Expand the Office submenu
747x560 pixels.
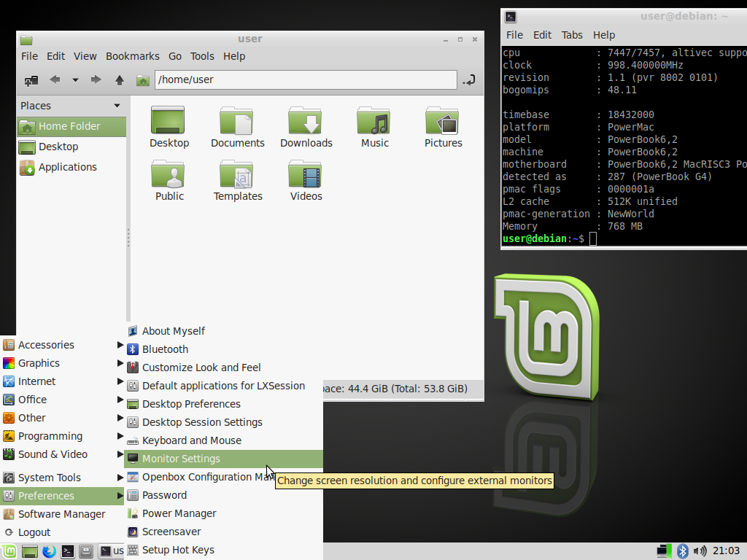62,400
